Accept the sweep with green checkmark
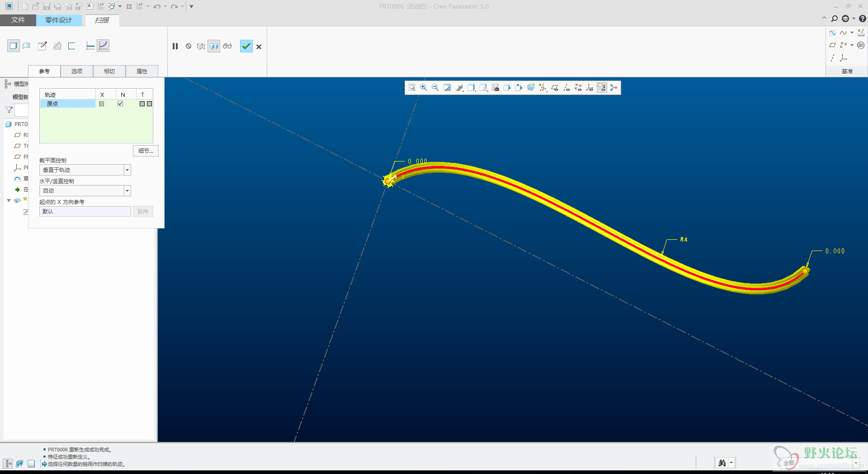This screenshot has width=868, height=474. pos(246,46)
